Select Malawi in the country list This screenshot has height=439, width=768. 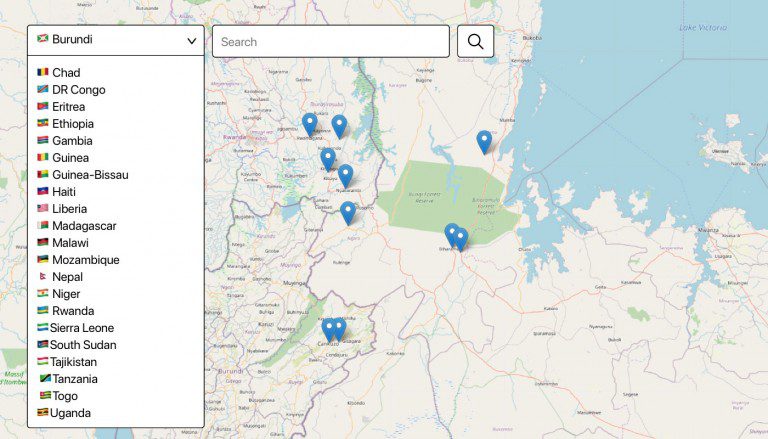63,243
